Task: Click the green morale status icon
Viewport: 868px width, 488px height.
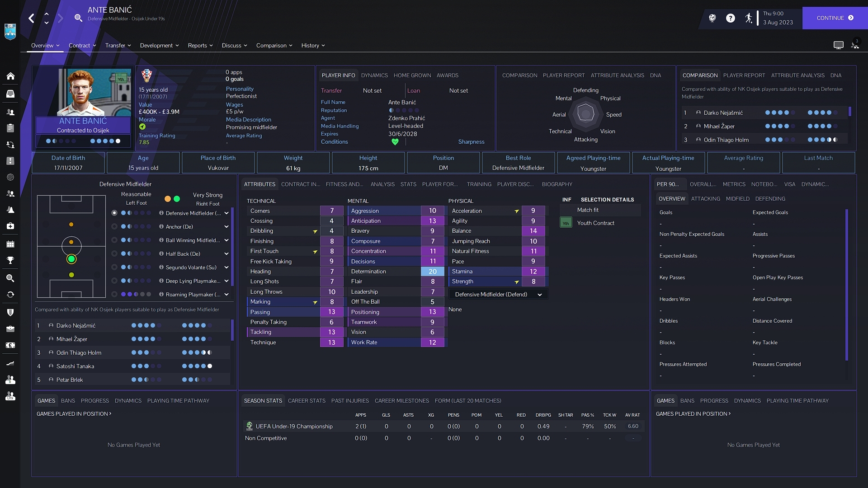Action: click(x=142, y=127)
